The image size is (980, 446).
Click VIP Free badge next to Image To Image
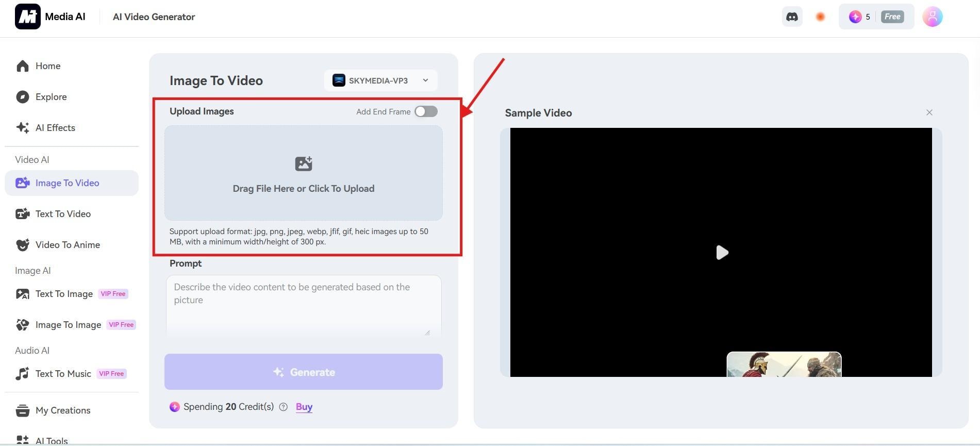tap(121, 325)
